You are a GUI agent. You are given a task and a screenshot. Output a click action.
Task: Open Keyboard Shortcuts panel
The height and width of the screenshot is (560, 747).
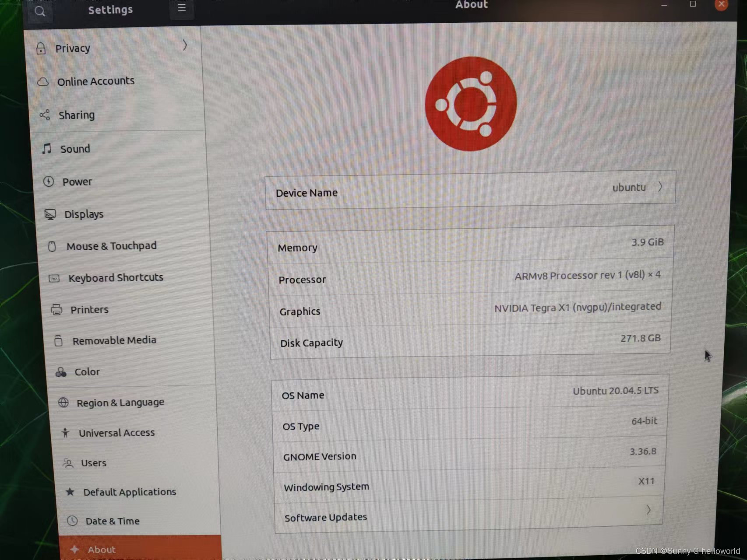click(x=126, y=278)
